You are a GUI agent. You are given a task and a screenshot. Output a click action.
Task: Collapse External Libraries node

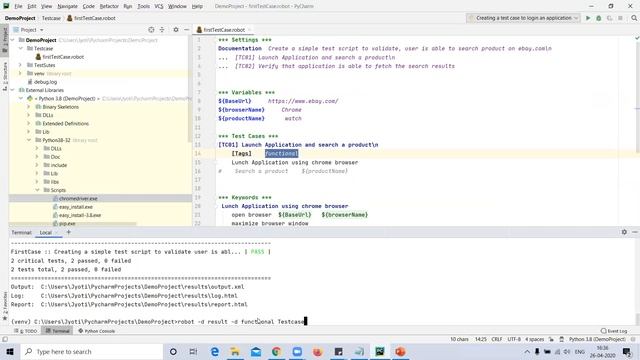click(x=13, y=90)
